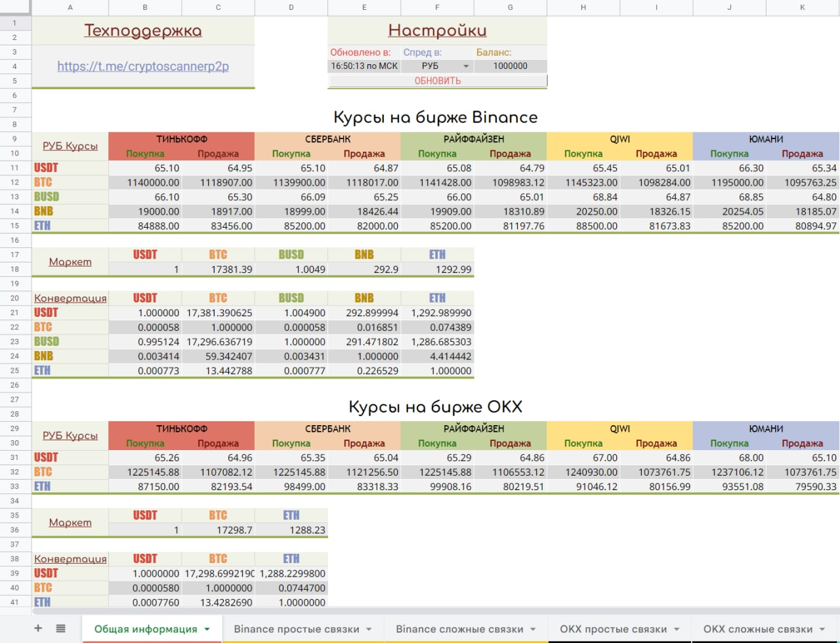The width and height of the screenshot is (840, 643).
Task: Click the РУБ Курсы underlined label
Action: coord(70,146)
